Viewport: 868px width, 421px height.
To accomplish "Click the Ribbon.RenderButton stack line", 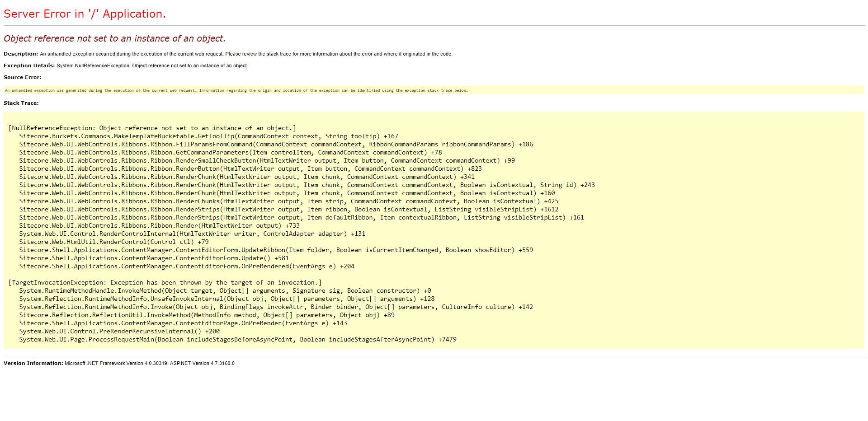I will 250,169.
